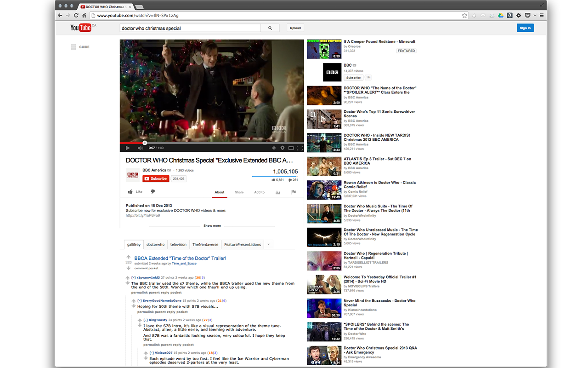Upvote the BBCA Extended Trailer post

coord(129,258)
